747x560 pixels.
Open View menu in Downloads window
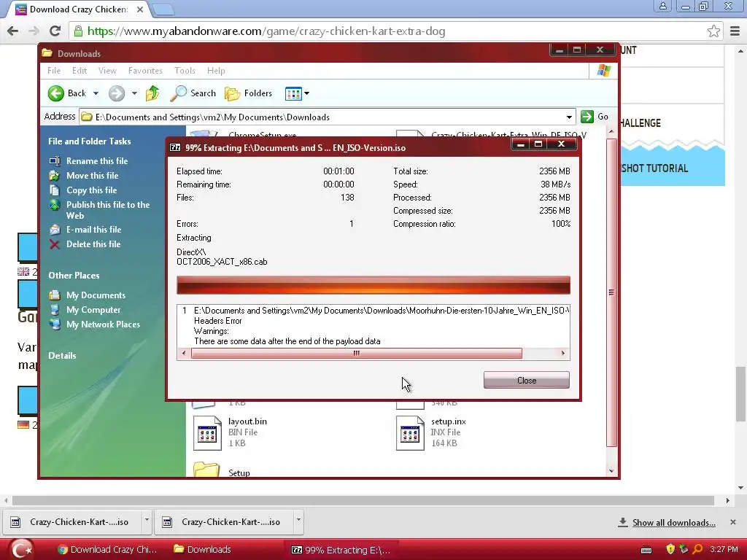tap(107, 71)
